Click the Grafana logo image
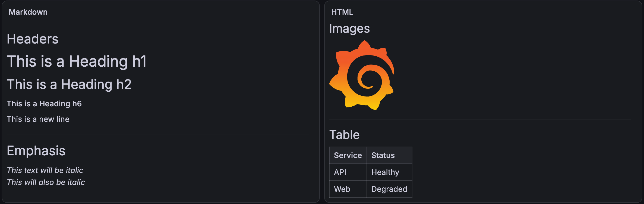Image resolution: width=644 pixels, height=204 pixels. tap(362, 75)
